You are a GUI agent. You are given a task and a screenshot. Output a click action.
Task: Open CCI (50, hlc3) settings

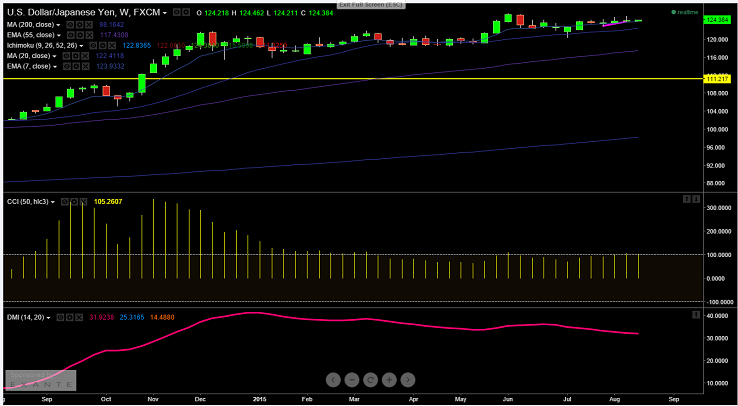[x=74, y=202]
